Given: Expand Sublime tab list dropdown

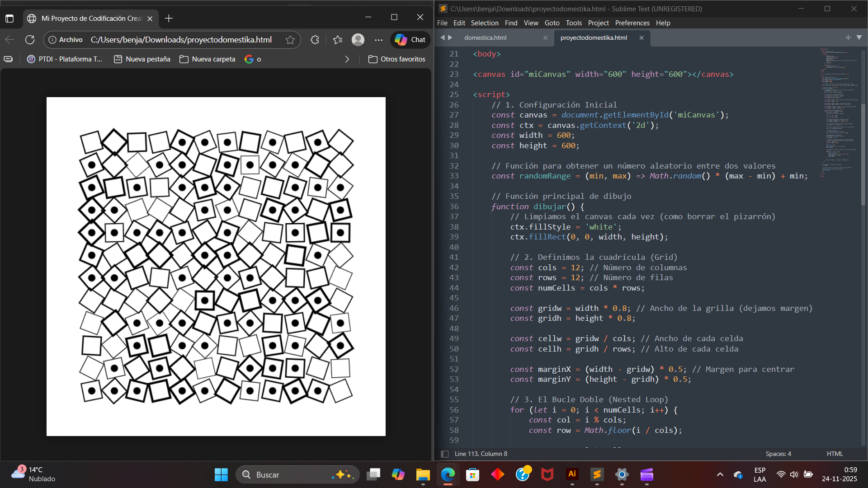Looking at the screenshot, I should [x=859, y=38].
